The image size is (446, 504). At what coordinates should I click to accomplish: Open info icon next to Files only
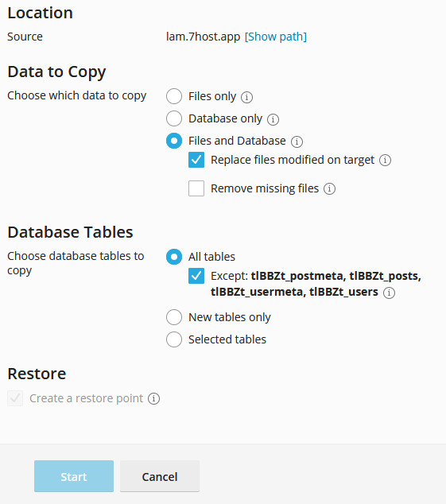[246, 97]
